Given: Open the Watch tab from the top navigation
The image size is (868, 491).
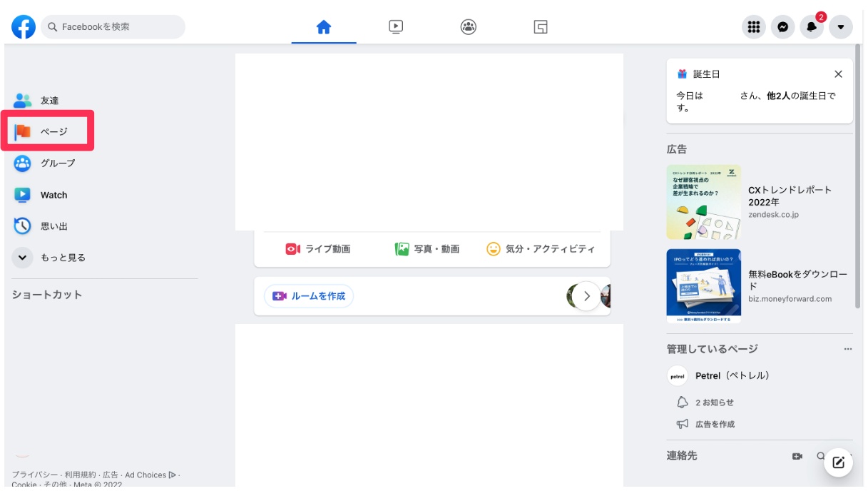Looking at the screenshot, I should (x=396, y=26).
